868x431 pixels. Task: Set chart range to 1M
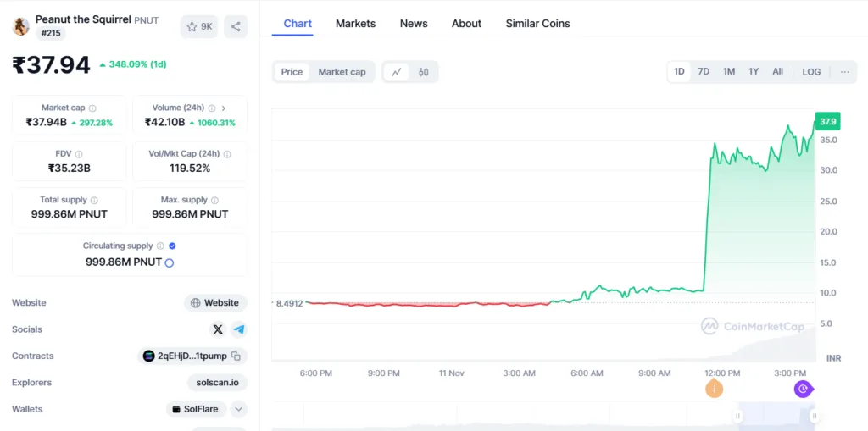728,72
